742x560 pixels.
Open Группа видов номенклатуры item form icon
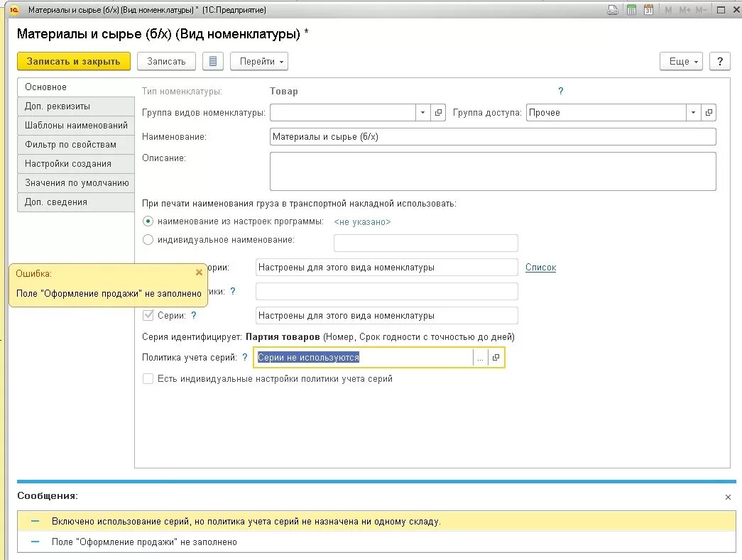tap(438, 113)
